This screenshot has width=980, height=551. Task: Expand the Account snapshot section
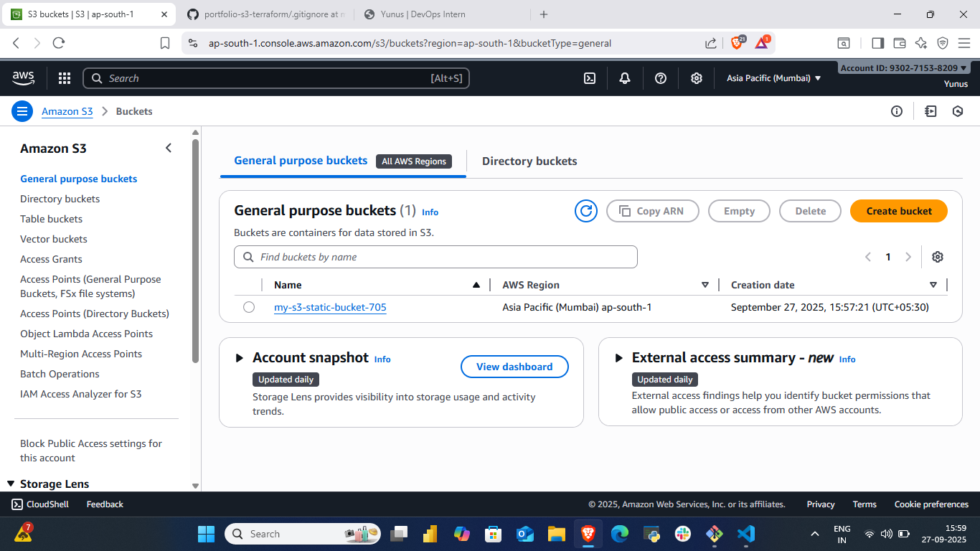tap(240, 358)
